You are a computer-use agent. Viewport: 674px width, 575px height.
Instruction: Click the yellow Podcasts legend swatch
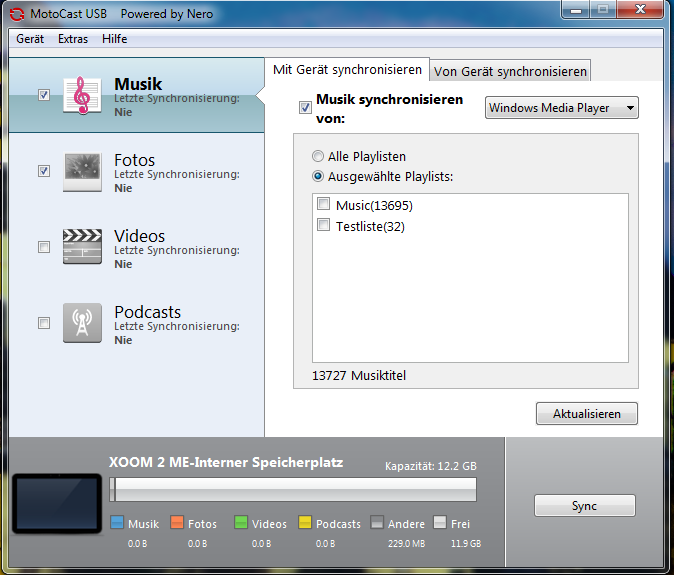pyautogui.click(x=305, y=522)
